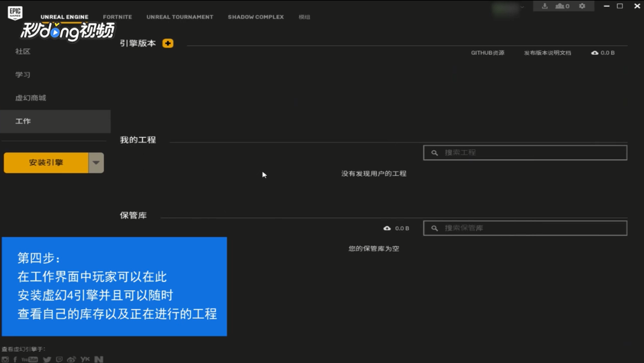Click the plus icon next to 引擎版本
The height and width of the screenshot is (363, 644).
(x=167, y=43)
